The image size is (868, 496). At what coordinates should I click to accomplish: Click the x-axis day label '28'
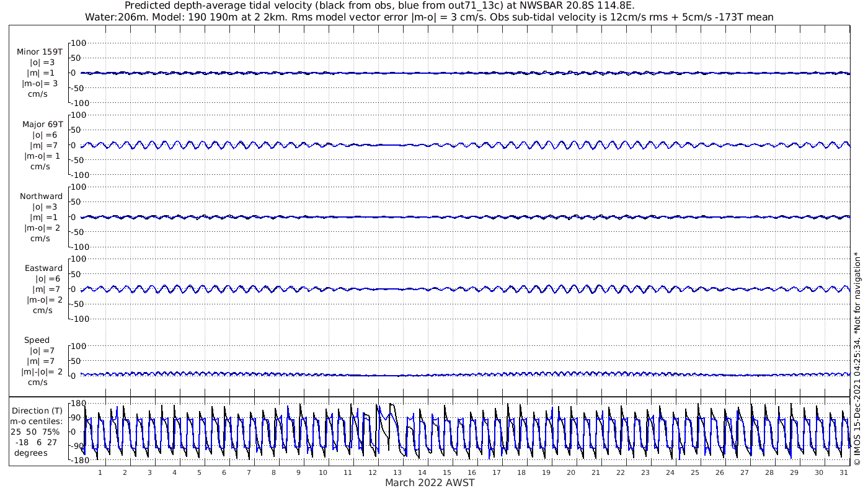pyautogui.click(x=769, y=472)
